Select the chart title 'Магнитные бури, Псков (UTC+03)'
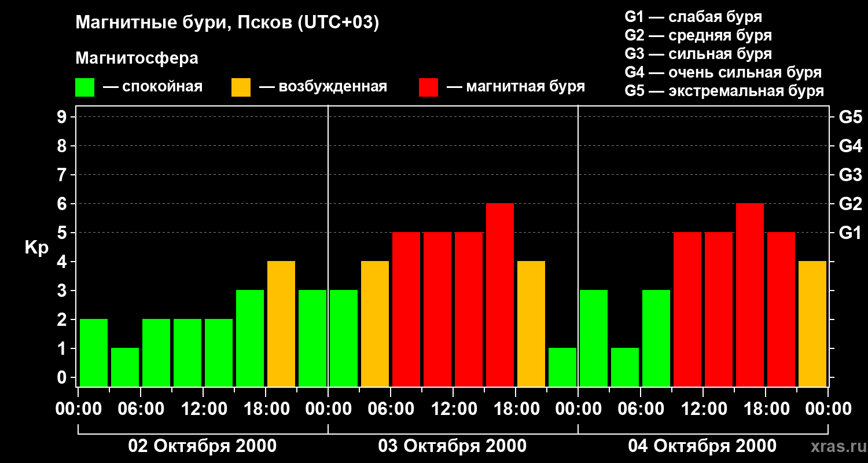Image resolution: width=868 pixels, height=463 pixels. pos(227,24)
